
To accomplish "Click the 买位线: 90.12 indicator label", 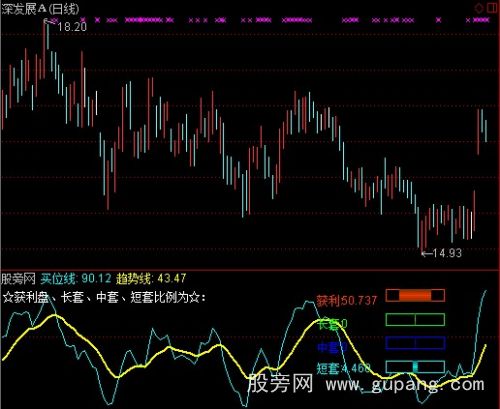I will pos(76,278).
